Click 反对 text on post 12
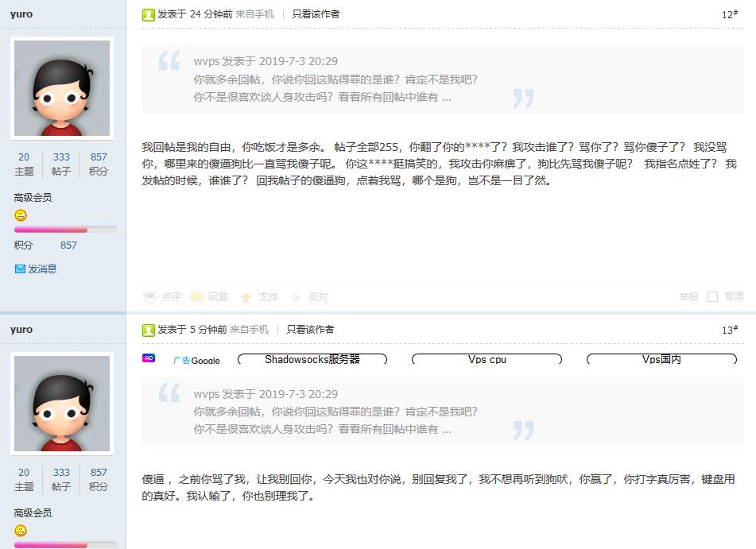 coord(318,297)
